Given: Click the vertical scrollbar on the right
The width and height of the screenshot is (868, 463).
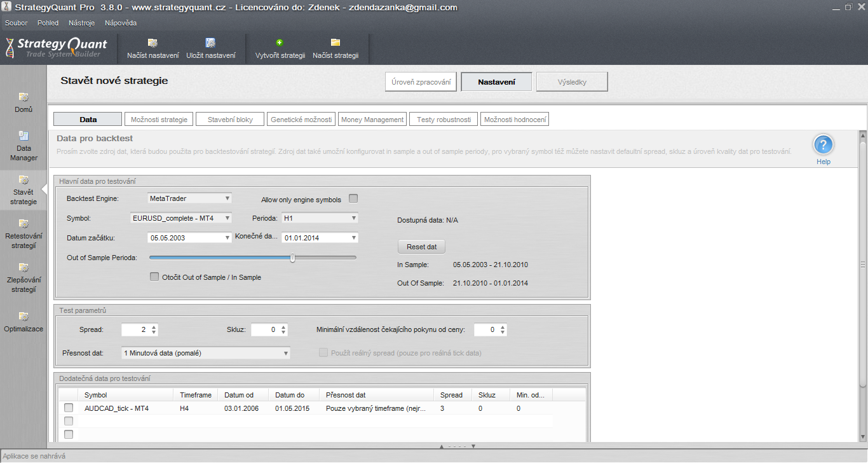Looking at the screenshot, I should pyautogui.click(x=862, y=264).
